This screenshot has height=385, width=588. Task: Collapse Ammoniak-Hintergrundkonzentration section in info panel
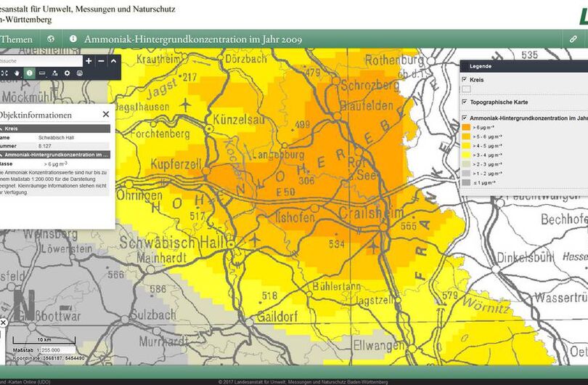coord(3,155)
